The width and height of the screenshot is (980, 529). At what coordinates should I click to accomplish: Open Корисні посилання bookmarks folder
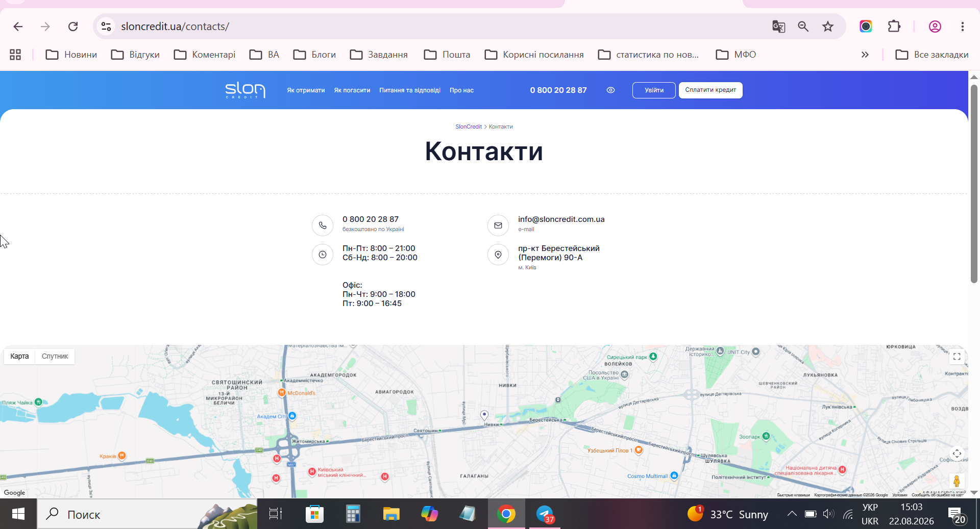coord(534,55)
